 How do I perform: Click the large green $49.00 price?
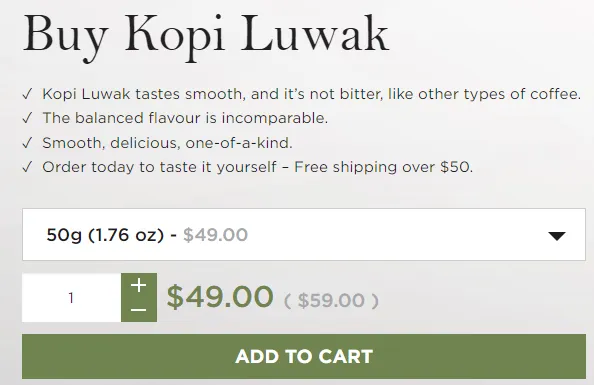[x=220, y=297]
